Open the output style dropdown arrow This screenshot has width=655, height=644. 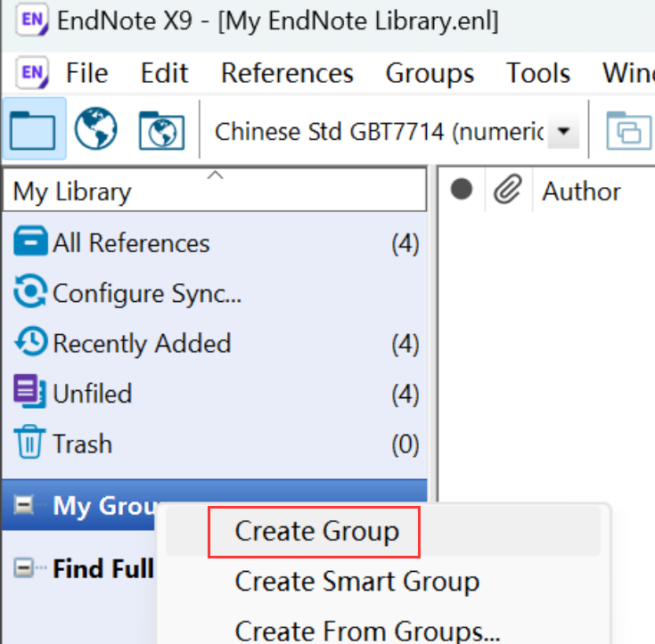[x=563, y=131]
